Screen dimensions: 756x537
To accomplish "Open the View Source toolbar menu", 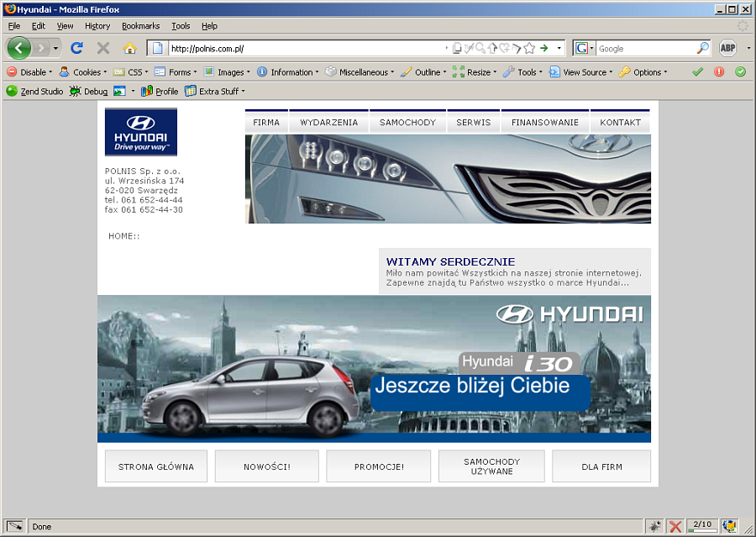I will click(580, 72).
